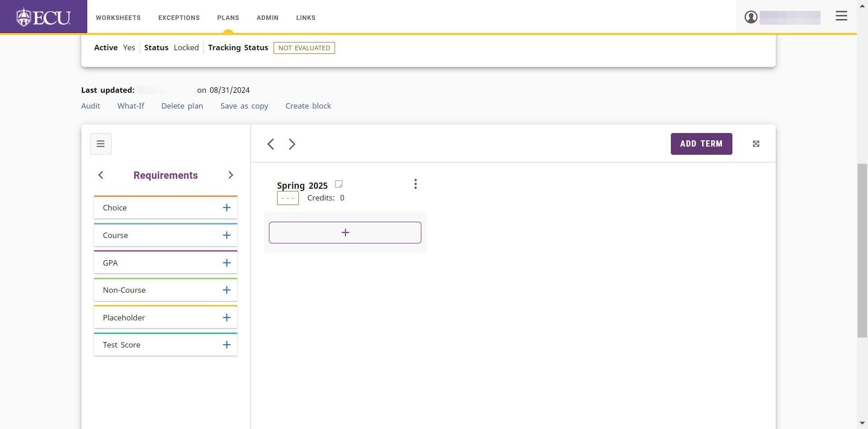Select the Test Score requirement card
868x429 pixels.
[x=165, y=345]
